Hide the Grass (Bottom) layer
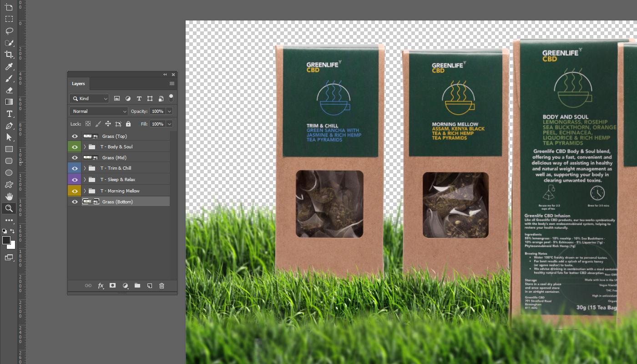 [x=75, y=202]
